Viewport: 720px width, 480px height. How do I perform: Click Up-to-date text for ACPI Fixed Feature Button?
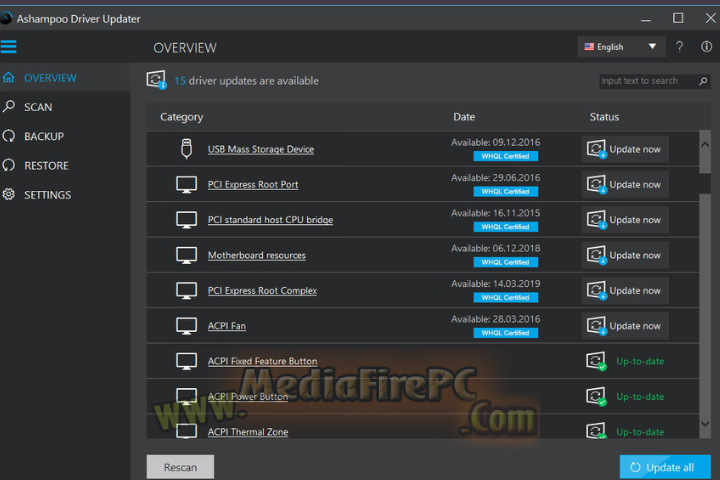click(x=640, y=361)
